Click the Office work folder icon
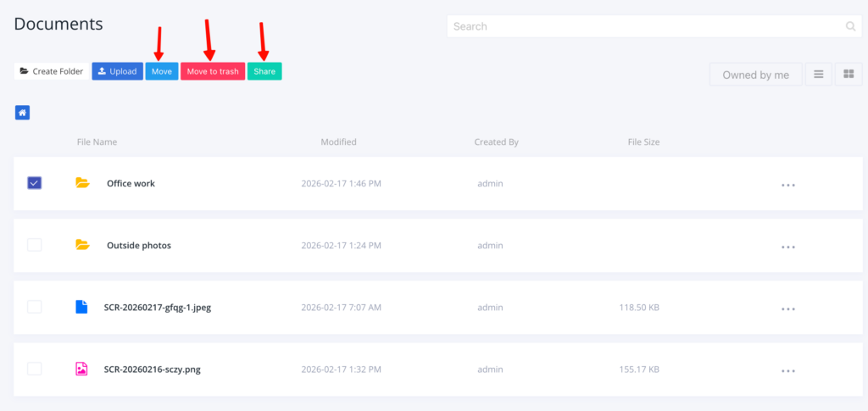 [82, 183]
